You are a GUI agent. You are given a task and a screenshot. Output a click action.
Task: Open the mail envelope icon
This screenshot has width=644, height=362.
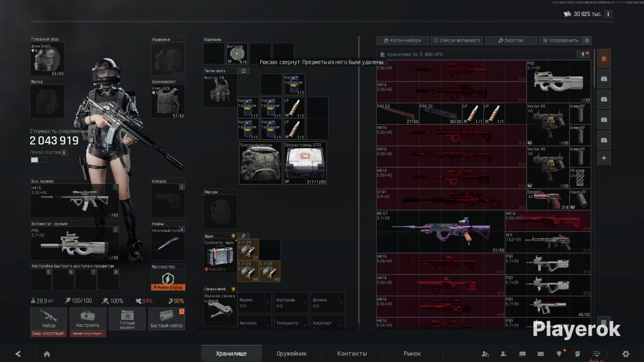pos(540,354)
